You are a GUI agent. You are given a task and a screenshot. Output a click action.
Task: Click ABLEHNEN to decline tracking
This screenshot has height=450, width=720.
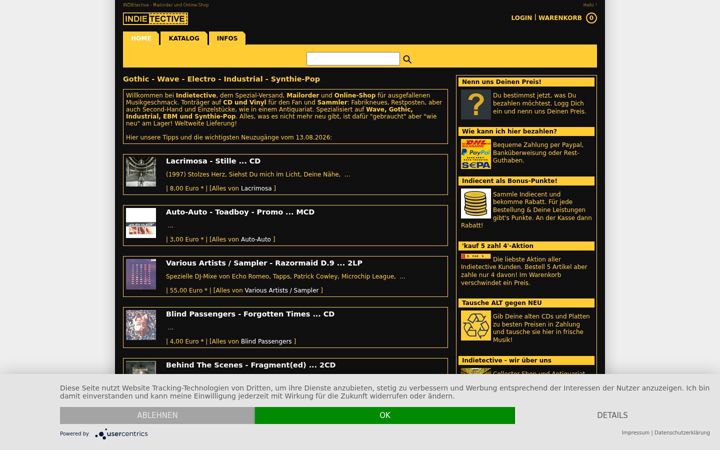[x=157, y=415]
